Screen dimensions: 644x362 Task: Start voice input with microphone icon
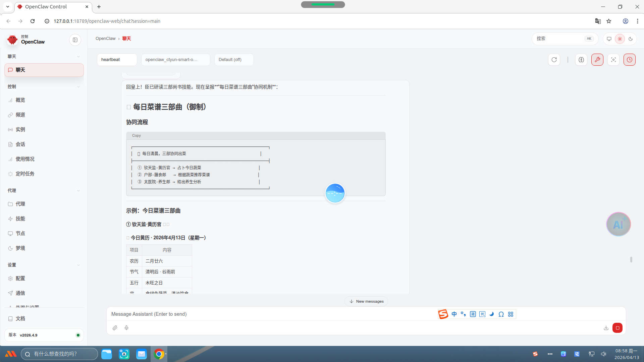[126, 328]
